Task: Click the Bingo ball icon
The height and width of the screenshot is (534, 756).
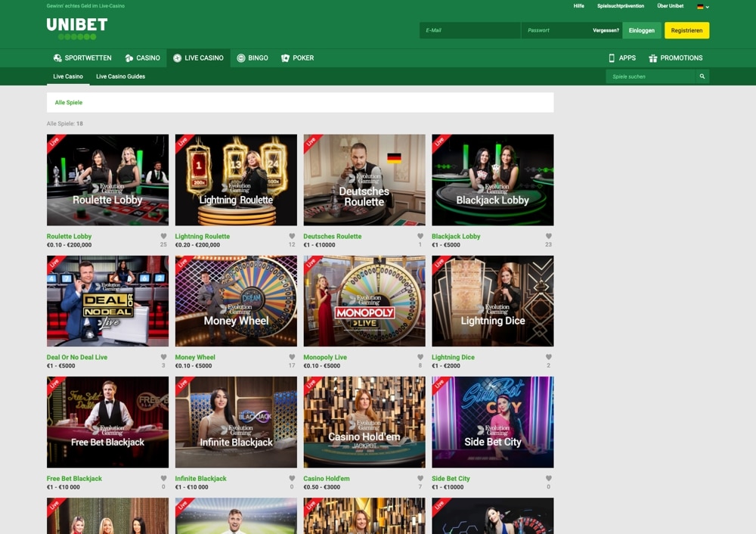Action: click(x=241, y=58)
